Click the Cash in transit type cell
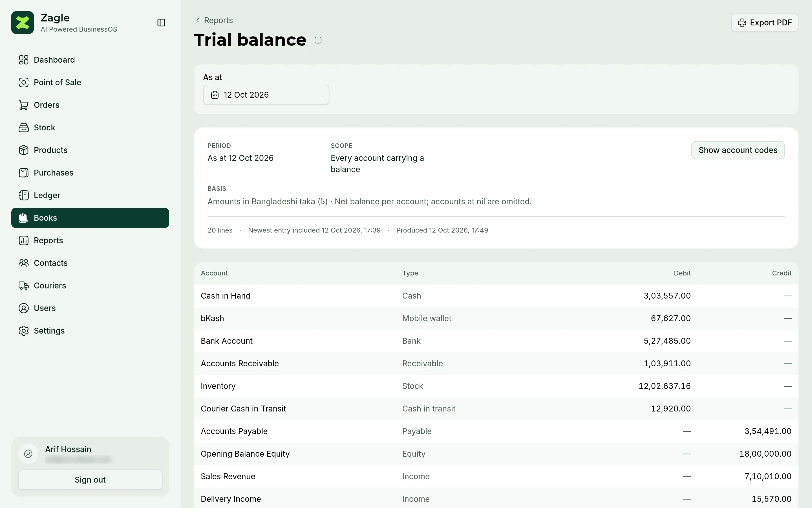Screen dimensions: 812x508 click(x=429, y=409)
